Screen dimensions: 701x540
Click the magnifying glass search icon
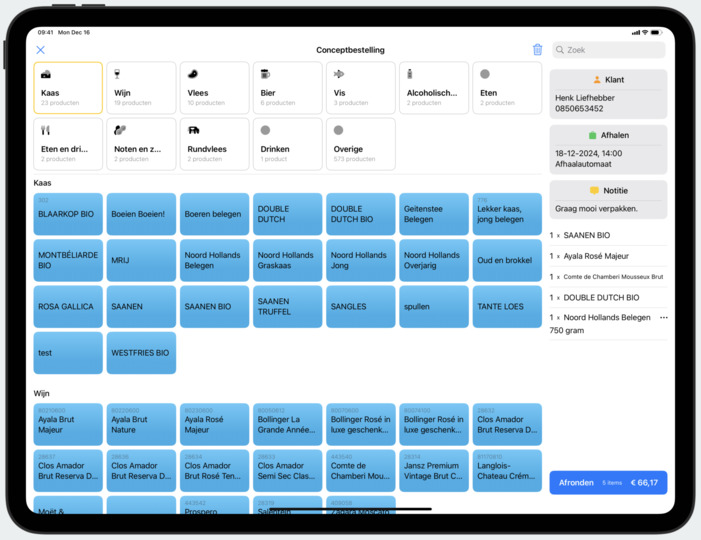coord(561,50)
